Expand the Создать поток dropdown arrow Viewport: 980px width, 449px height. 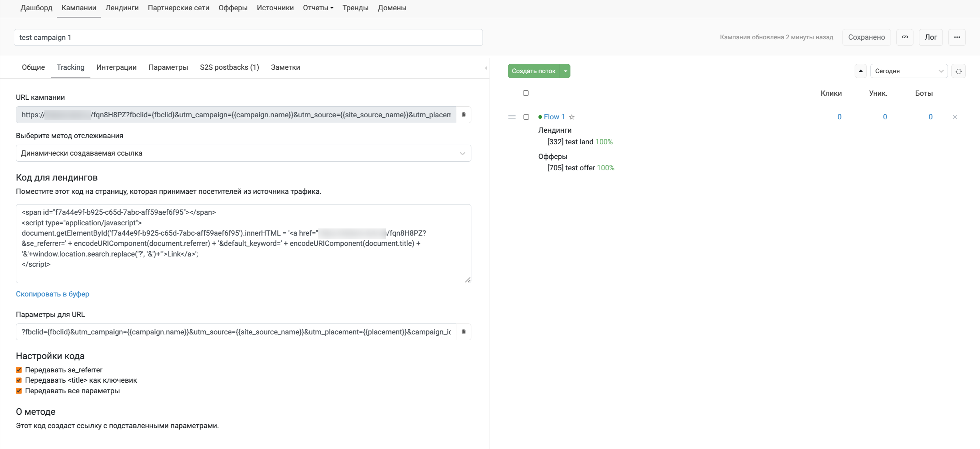(565, 71)
